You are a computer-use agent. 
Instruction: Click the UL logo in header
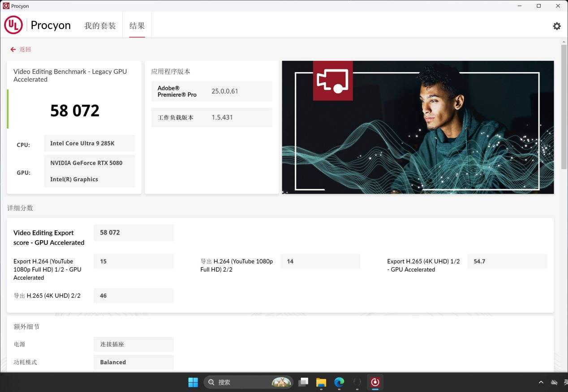13,25
